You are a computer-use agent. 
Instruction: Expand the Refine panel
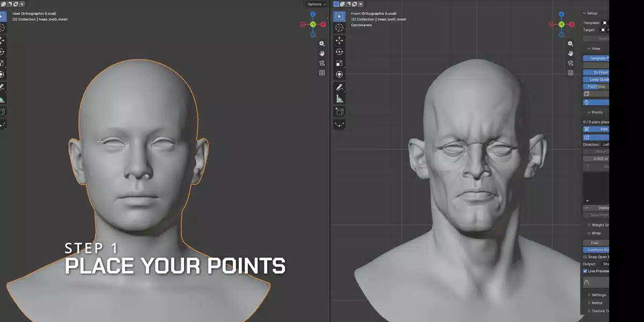596,303
